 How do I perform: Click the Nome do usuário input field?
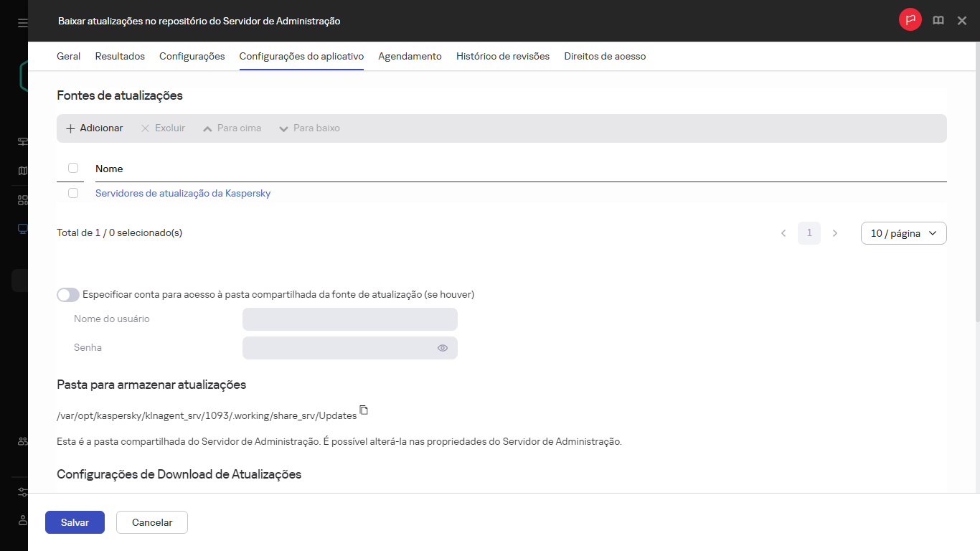tap(350, 319)
